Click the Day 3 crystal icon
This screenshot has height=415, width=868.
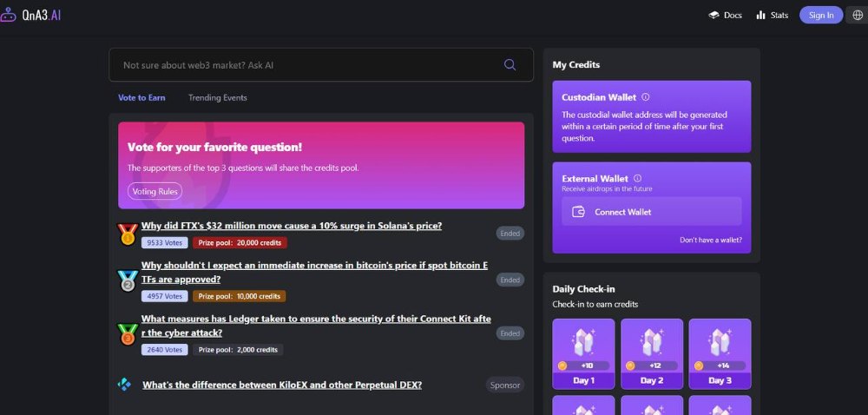coord(719,341)
